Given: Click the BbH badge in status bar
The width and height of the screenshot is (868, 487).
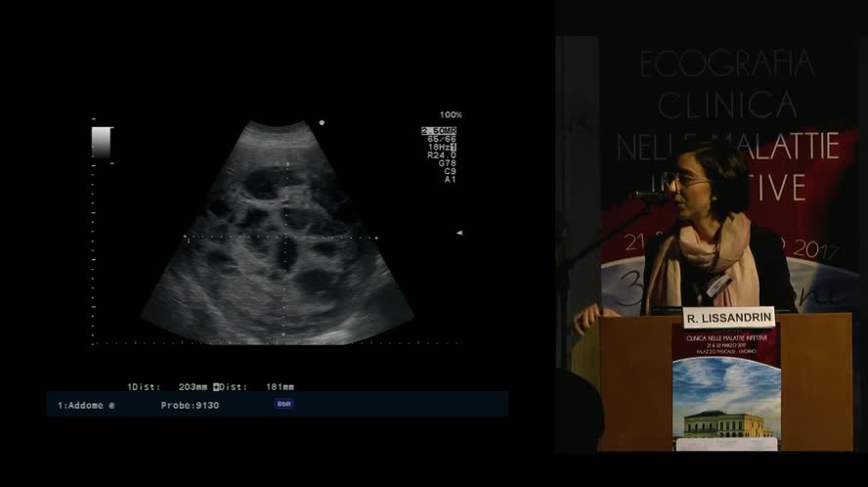Looking at the screenshot, I should click(283, 404).
